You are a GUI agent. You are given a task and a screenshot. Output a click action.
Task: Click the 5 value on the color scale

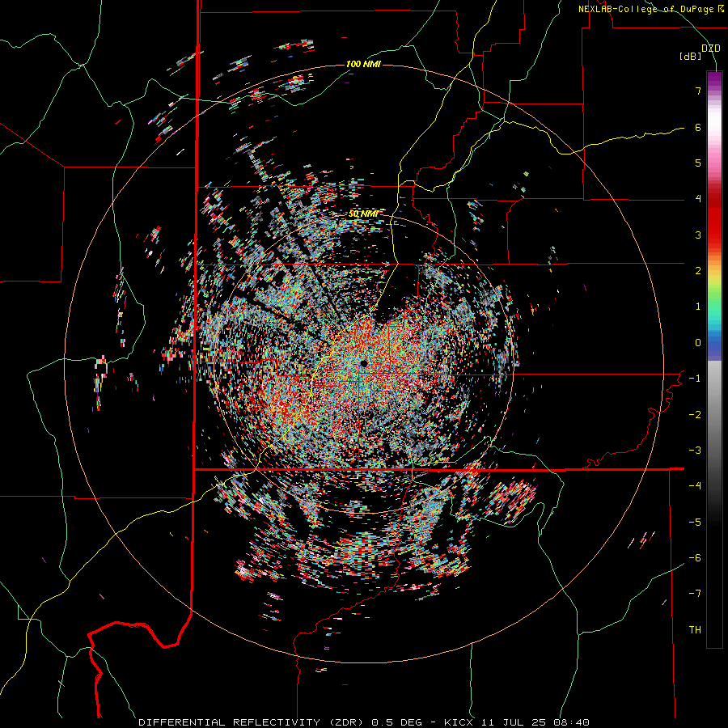point(698,163)
